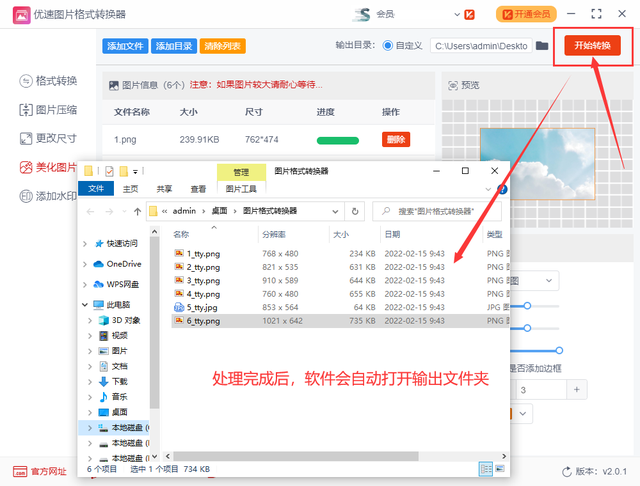
Task: Open the output folder browse icon
Action: tap(542, 45)
